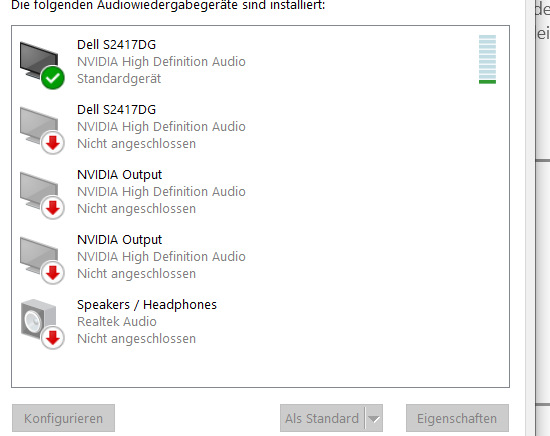This screenshot has width=550, height=436.
Task: Open the Als Standard dropdown arrow
Action: point(374,418)
